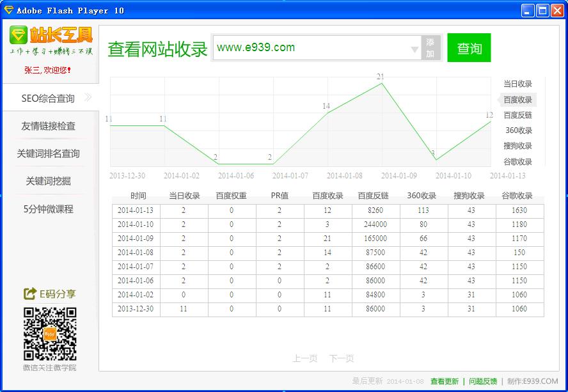Click the WeChat QR code image

(x=50, y=334)
